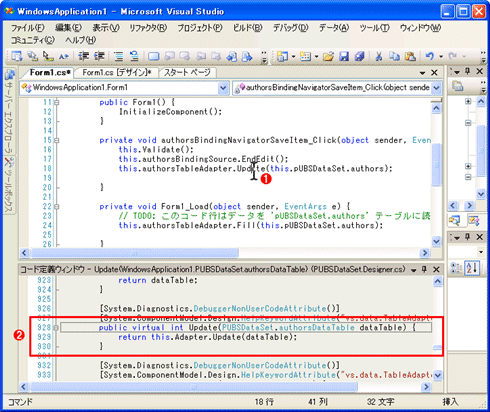Image resolution: width=490 pixels, height=412 pixels.
Task: Click the Copy toolbar icon
Action: click(395, 57)
